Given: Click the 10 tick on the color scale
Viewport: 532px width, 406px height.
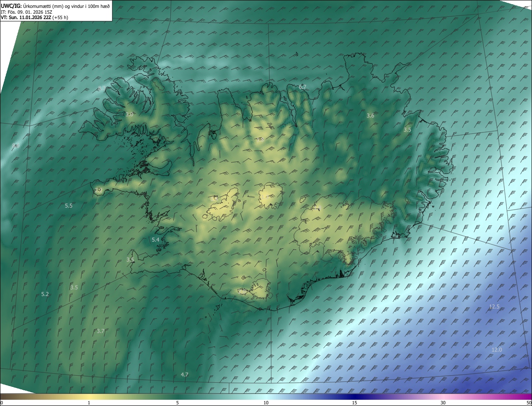Looking at the screenshot, I should tap(266, 403).
